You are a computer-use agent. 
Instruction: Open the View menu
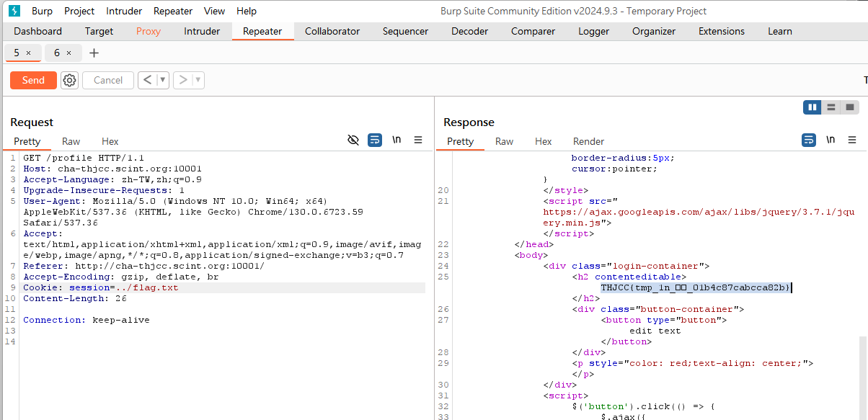click(x=214, y=11)
